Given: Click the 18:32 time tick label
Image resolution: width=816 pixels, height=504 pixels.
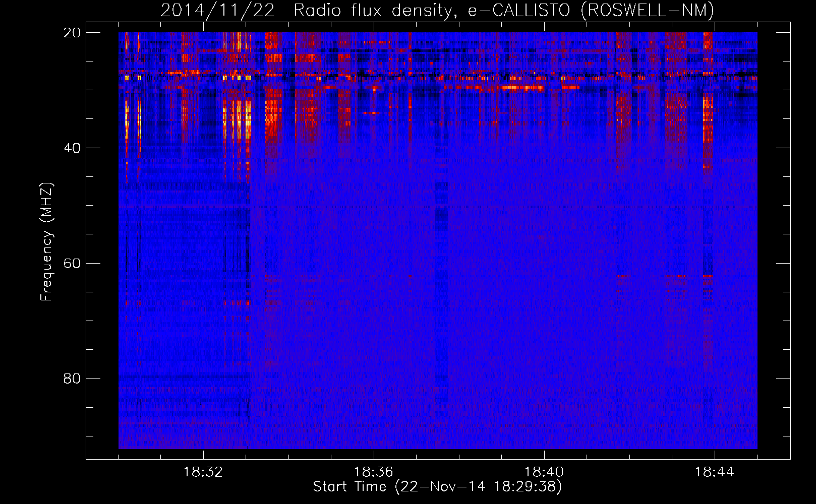Looking at the screenshot, I should [x=203, y=472].
